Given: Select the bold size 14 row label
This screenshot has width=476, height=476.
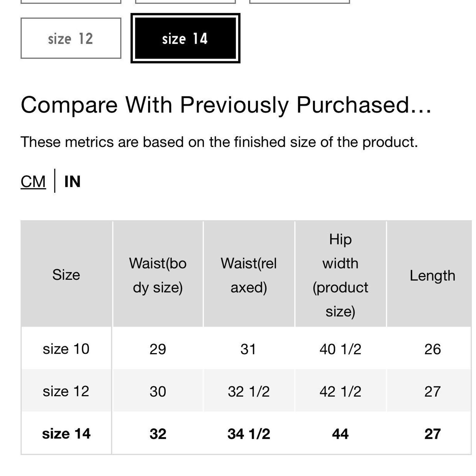Looking at the screenshot, I should coord(66,433).
